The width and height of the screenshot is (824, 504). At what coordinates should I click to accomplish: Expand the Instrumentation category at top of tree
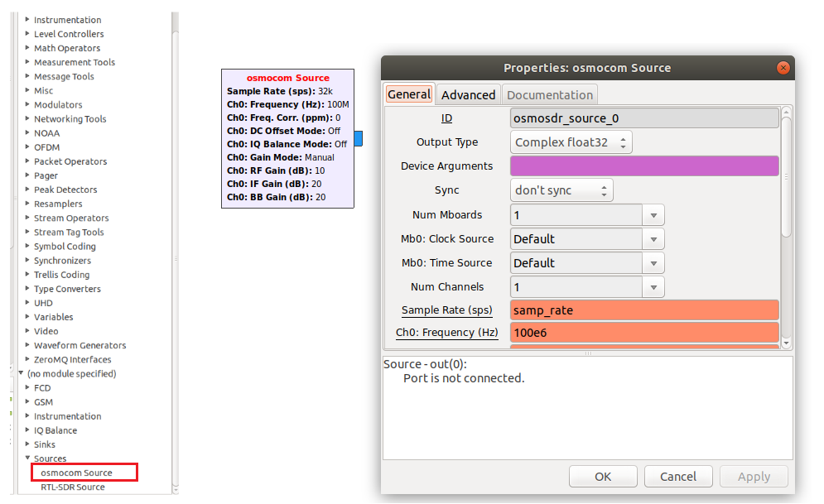coord(27,19)
